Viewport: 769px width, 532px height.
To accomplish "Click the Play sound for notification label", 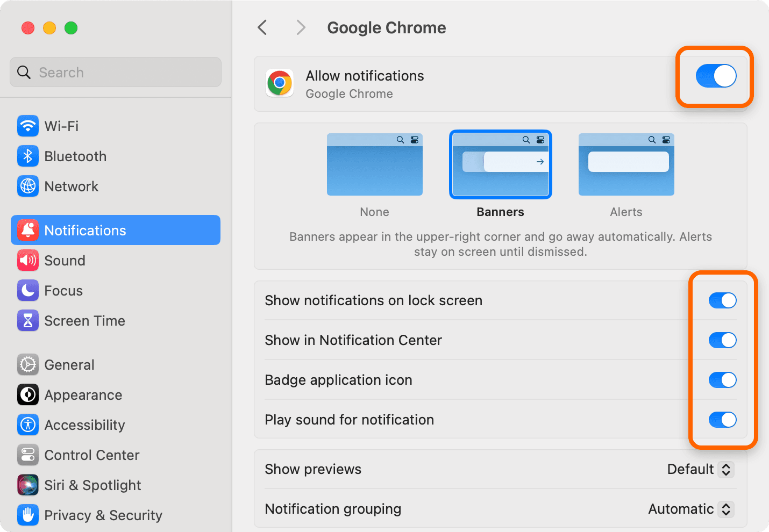I will [350, 420].
